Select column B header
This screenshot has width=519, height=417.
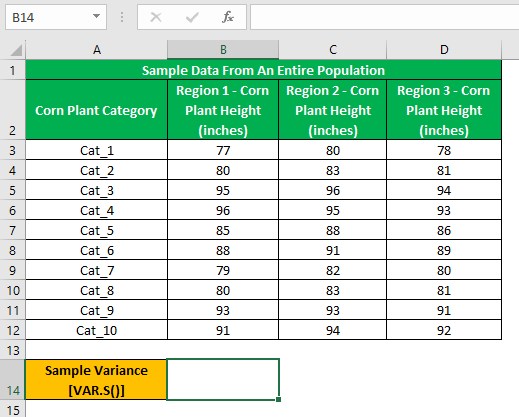pyautogui.click(x=223, y=50)
